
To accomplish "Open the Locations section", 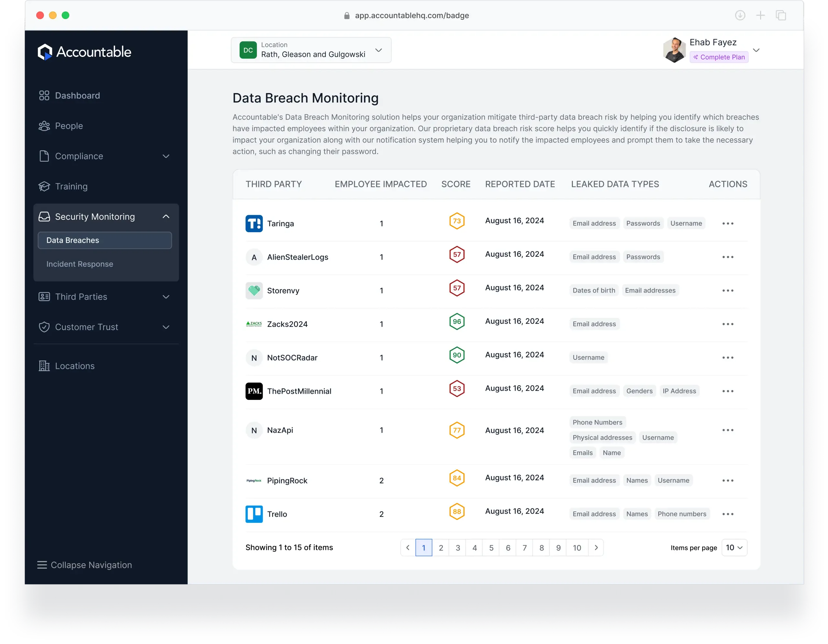I will (x=75, y=365).
